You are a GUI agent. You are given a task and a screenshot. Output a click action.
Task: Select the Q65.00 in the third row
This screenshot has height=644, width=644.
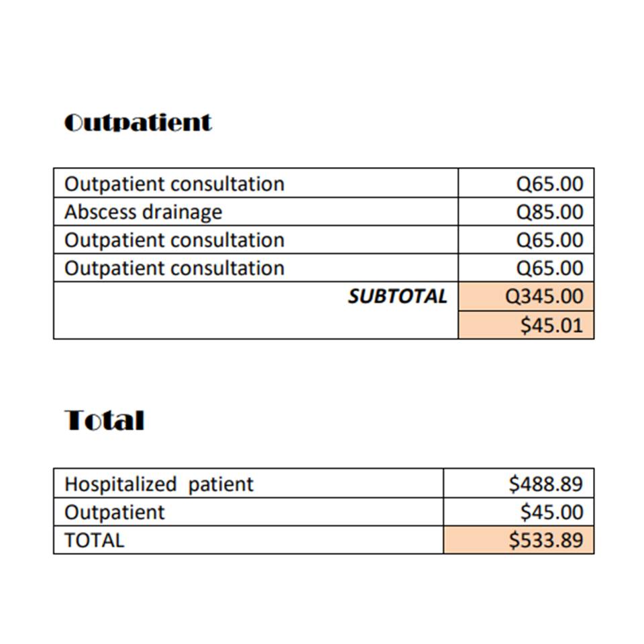point(526,240)
